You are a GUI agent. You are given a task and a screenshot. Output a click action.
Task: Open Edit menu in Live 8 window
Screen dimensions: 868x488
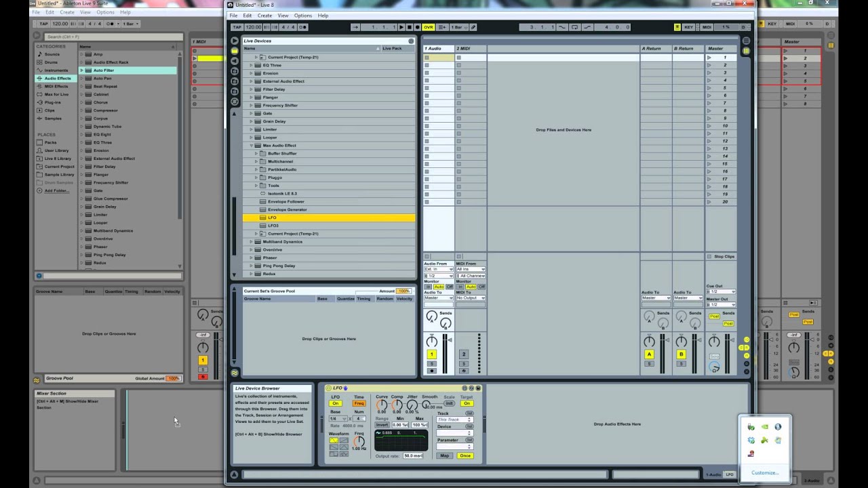pyautogui.click(x=248, y=16)
